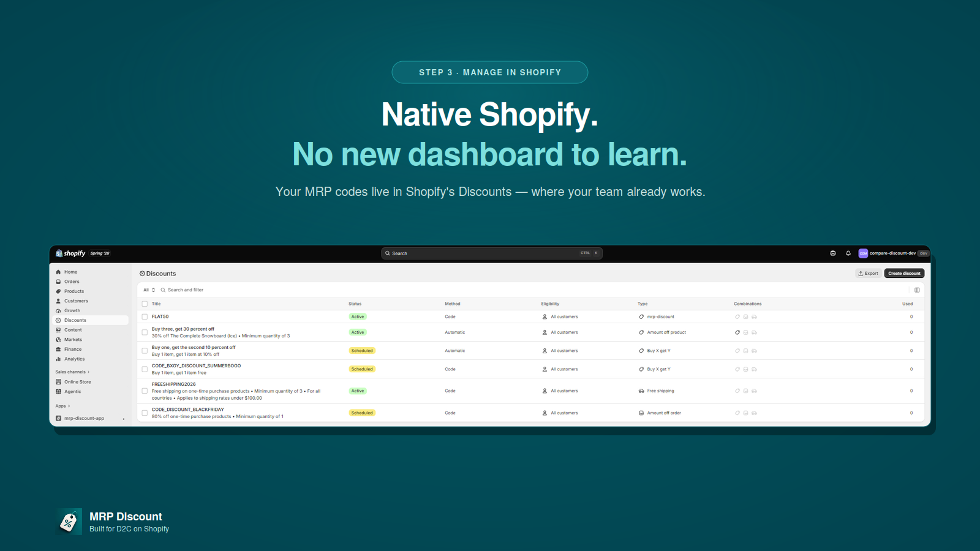Click the shipping combination icon in FLAT50 row
This screenshot has width=980, height=551.
coord(754,317)
